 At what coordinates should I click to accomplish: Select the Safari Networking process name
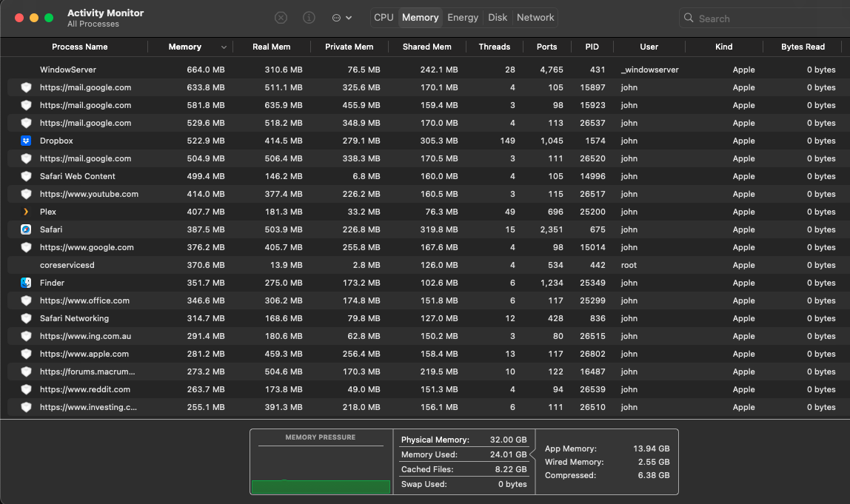[x=74, y=319]
